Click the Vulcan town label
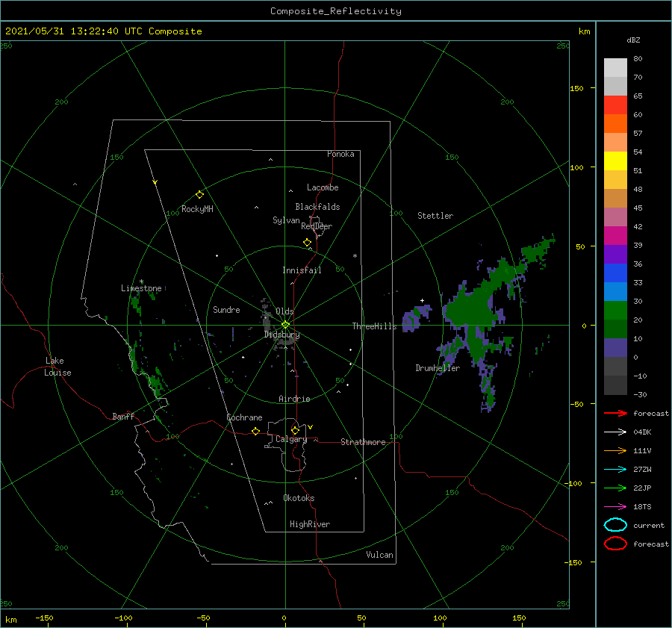 (x=380, y=555)
